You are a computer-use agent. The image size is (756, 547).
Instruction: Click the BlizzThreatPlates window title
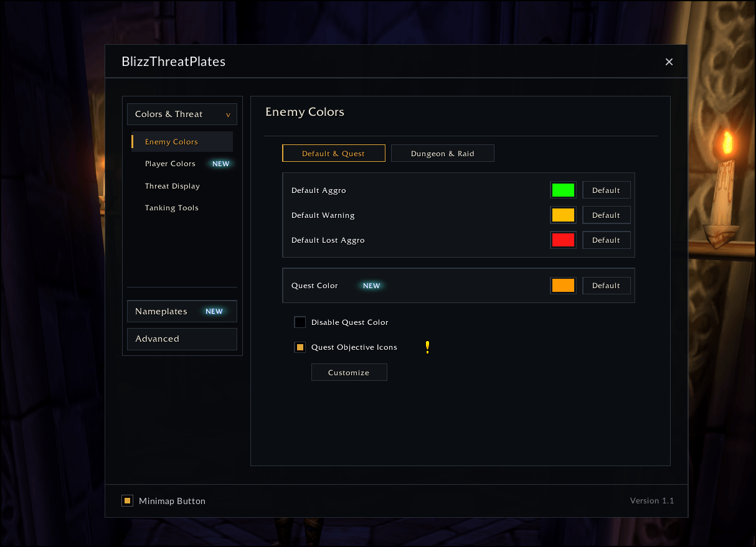click(173, 62)
